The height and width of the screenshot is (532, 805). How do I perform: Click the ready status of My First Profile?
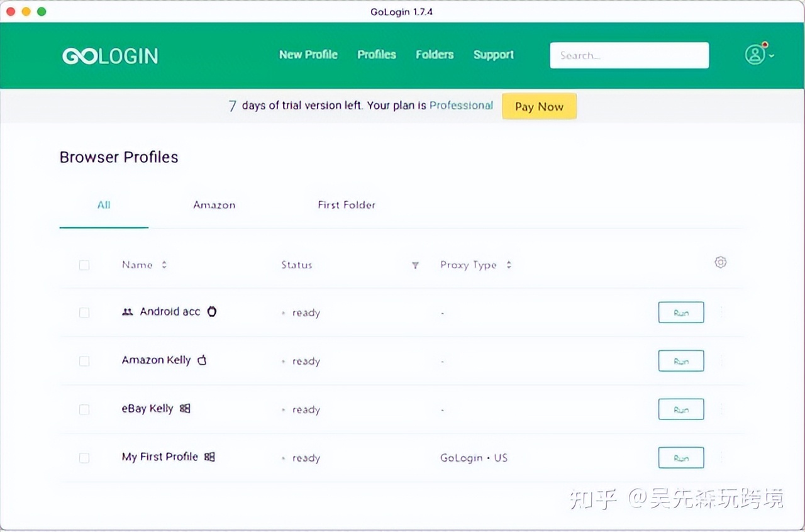[306, 458]
